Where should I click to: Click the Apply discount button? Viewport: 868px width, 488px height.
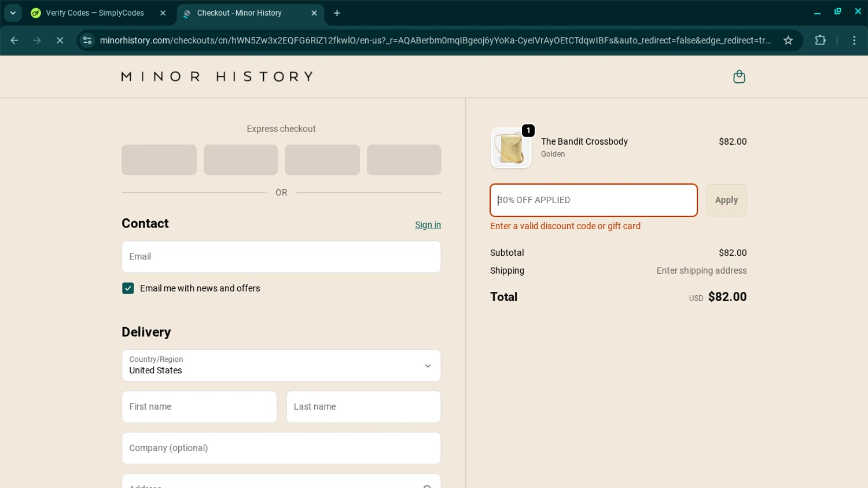tap(726, 200)
